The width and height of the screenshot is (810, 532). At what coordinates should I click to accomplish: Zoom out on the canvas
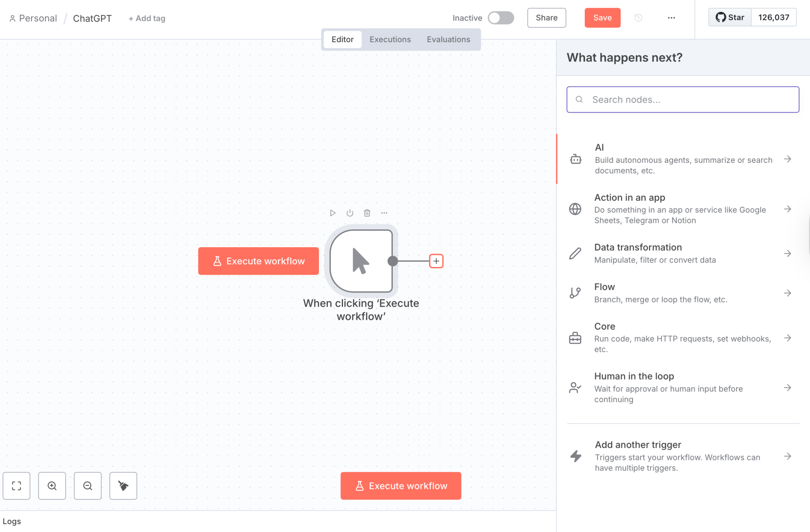click(88, 486)
